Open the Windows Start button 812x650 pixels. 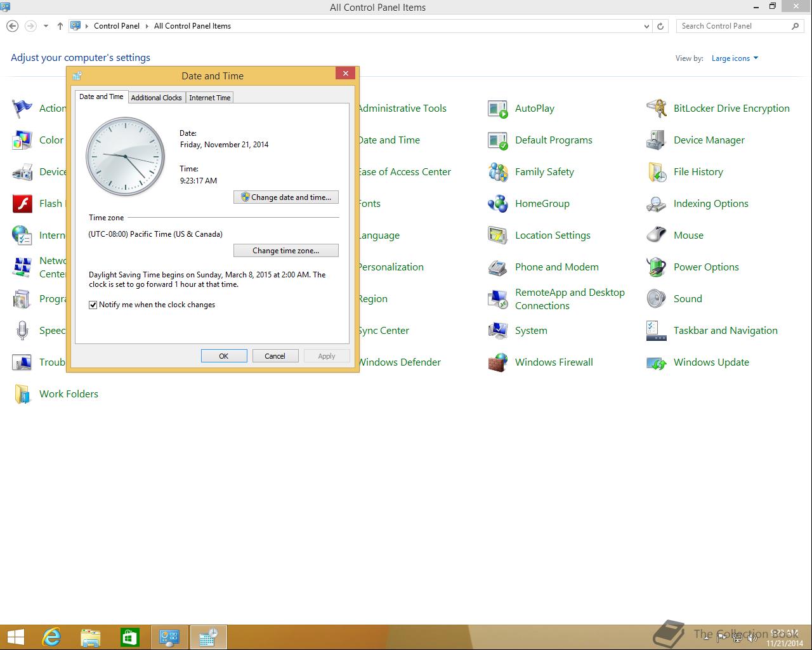[16, 637]
